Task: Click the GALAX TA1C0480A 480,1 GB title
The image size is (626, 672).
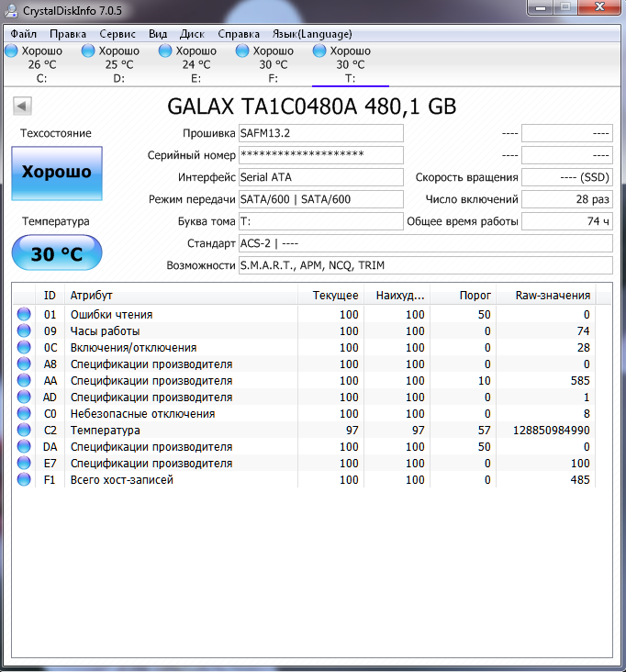Action: click(312, 106)
